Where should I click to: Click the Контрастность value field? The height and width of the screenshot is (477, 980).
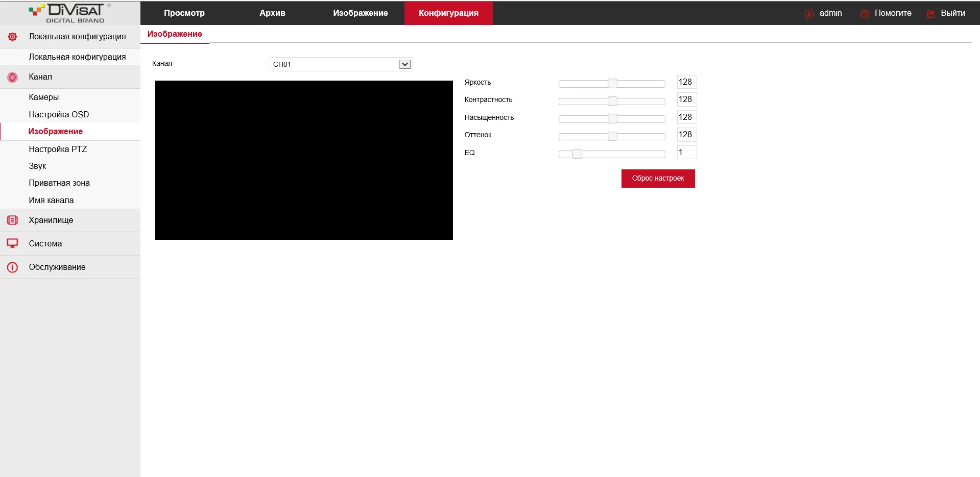pyautogui.click(x=686, y=99)
